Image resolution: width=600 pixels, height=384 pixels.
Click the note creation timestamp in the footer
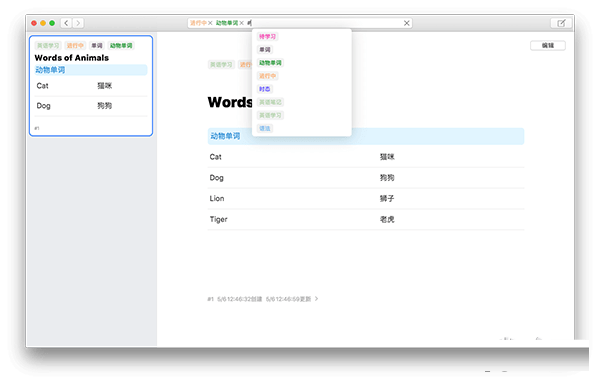(x=239, y=299)
